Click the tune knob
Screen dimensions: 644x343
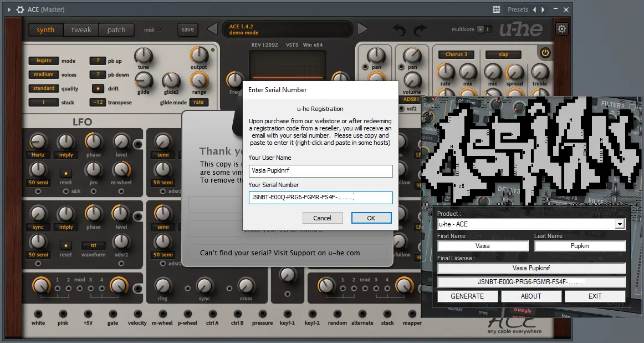click(144, 56)
